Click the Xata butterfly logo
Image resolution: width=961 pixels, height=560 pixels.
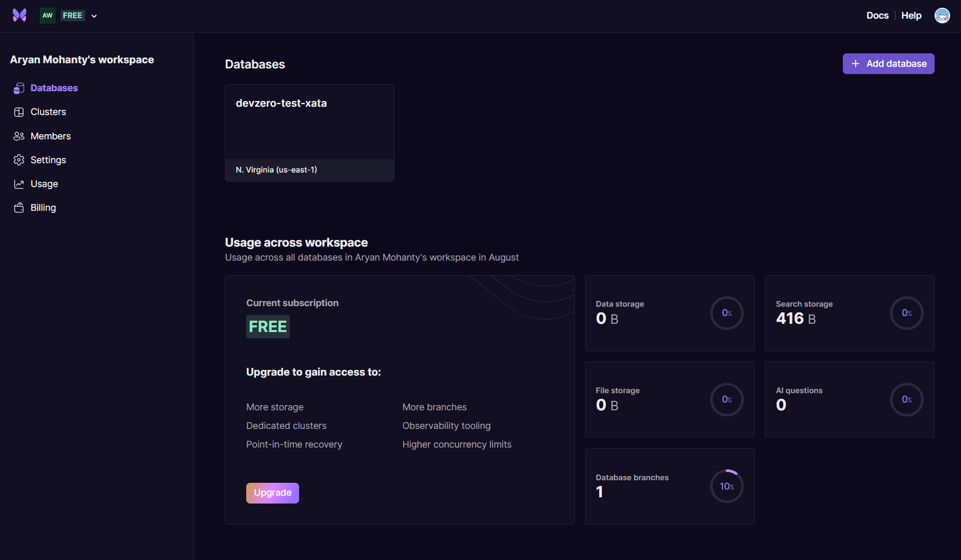tap(19, 16)
